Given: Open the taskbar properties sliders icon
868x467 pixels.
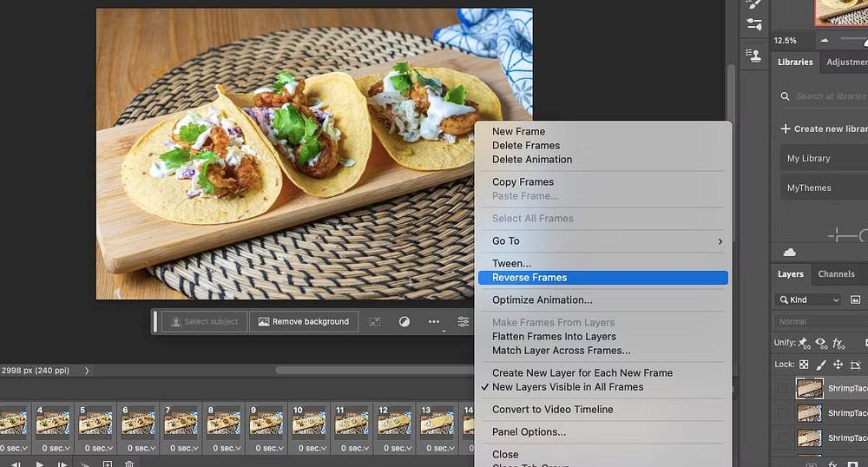Looking at the screenshot, I should 464,321.
